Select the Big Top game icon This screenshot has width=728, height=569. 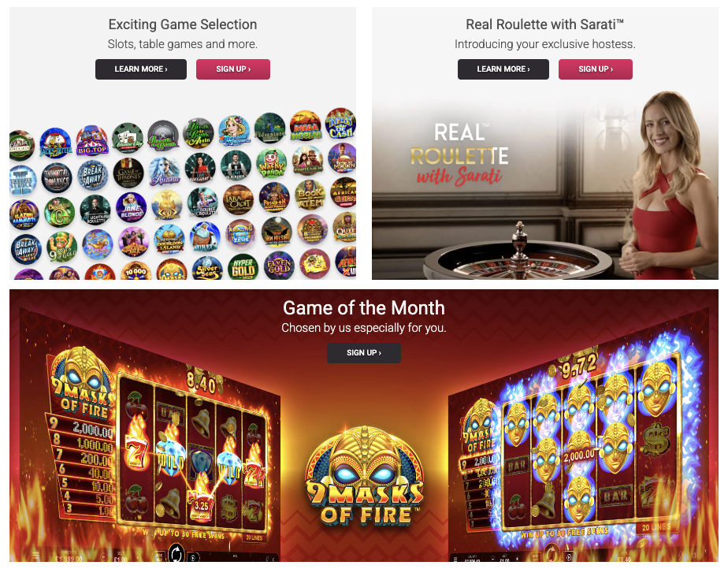92,140
